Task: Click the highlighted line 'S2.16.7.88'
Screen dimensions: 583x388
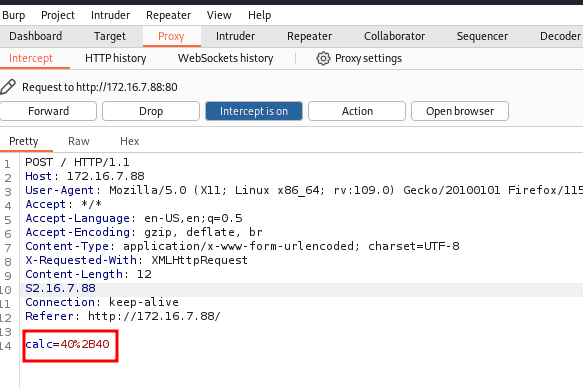Action: point(60,288)
